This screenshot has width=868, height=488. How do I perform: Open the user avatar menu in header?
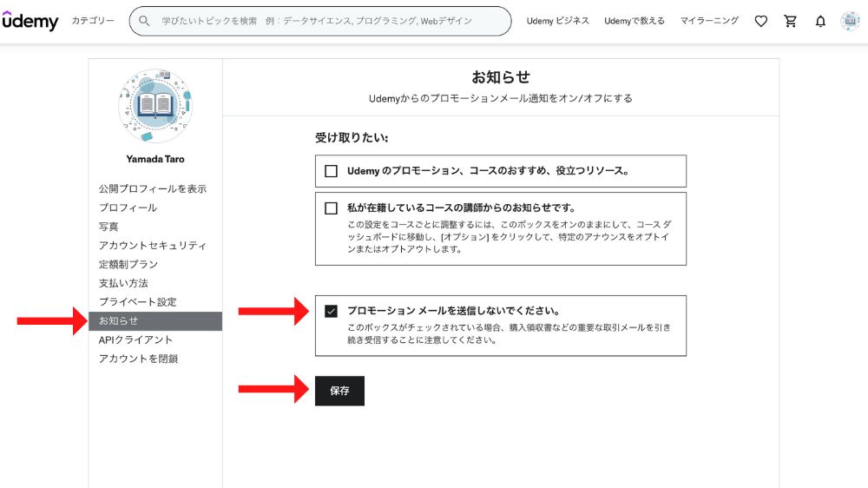850,21
